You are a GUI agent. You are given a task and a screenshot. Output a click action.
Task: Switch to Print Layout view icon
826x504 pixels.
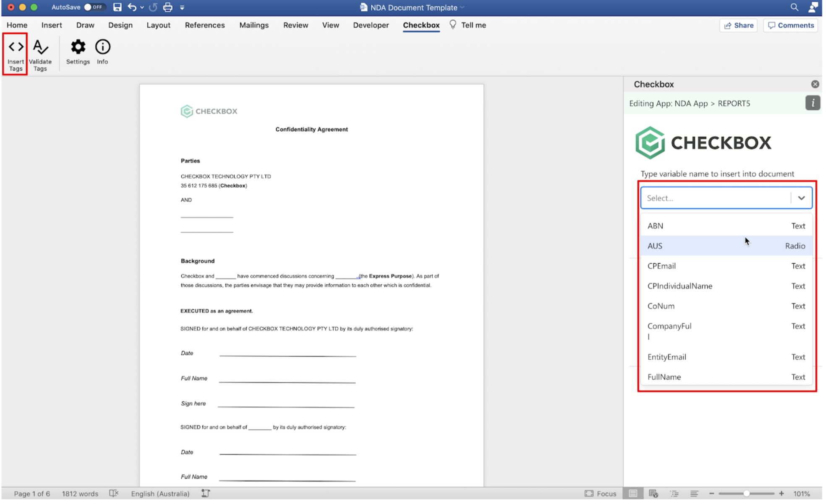[x=633, y=494]
